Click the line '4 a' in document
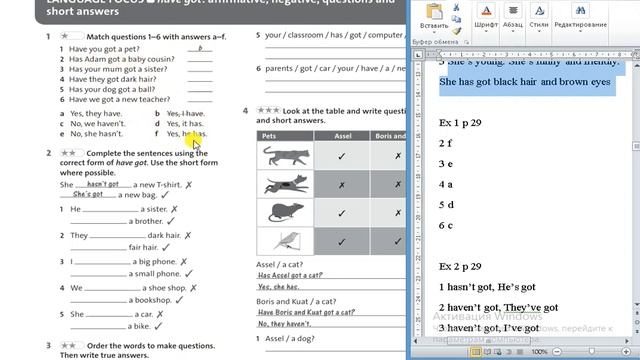 [x=446, y=184]
